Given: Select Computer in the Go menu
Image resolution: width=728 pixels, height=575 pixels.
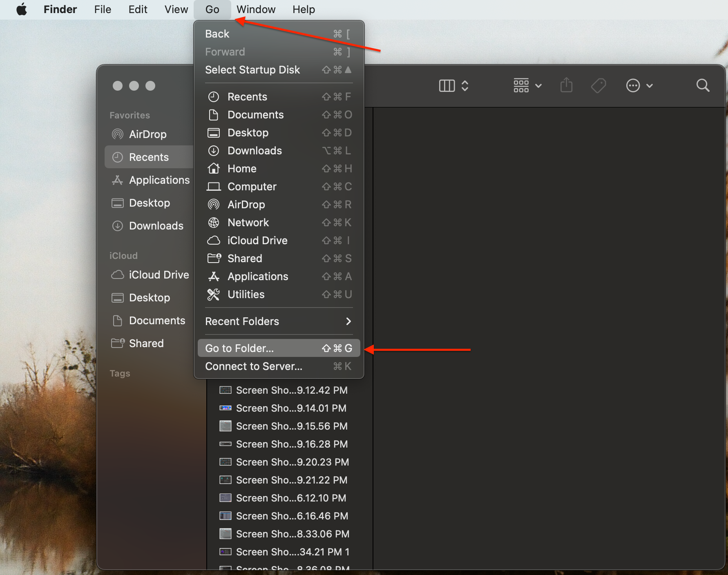Looking at the screenshot, I should (279, 187).
